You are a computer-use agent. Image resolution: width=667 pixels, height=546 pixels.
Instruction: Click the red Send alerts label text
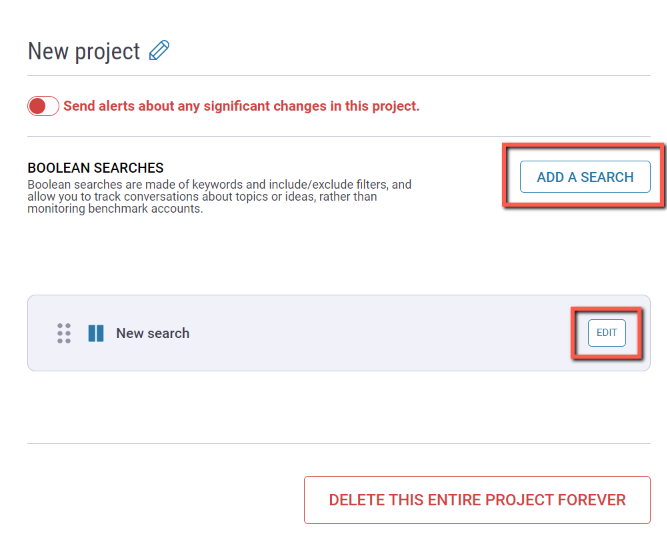(x=241, y=106)
